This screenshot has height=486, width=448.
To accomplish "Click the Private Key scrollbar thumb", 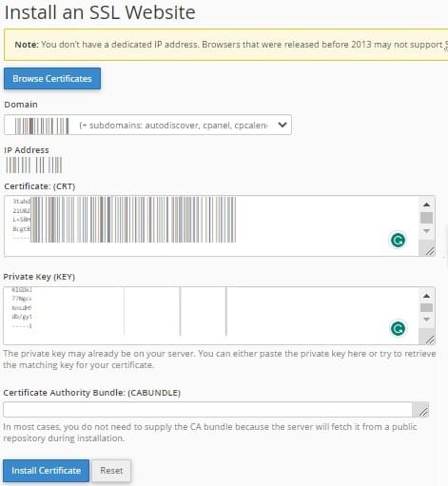I will (426, 307).
